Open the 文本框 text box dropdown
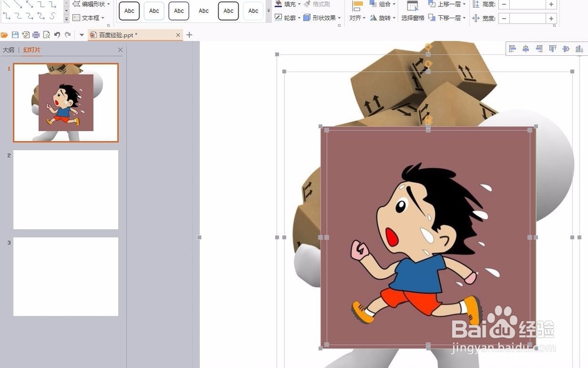 89,18
